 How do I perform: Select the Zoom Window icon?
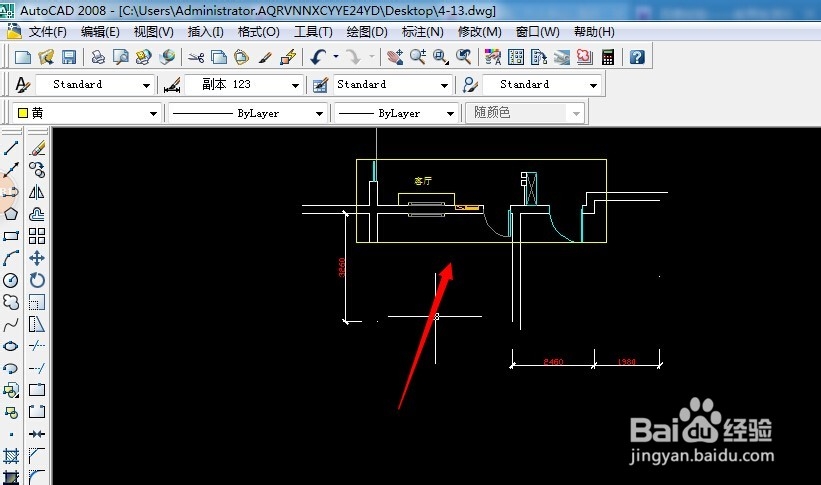click(441, 57)
